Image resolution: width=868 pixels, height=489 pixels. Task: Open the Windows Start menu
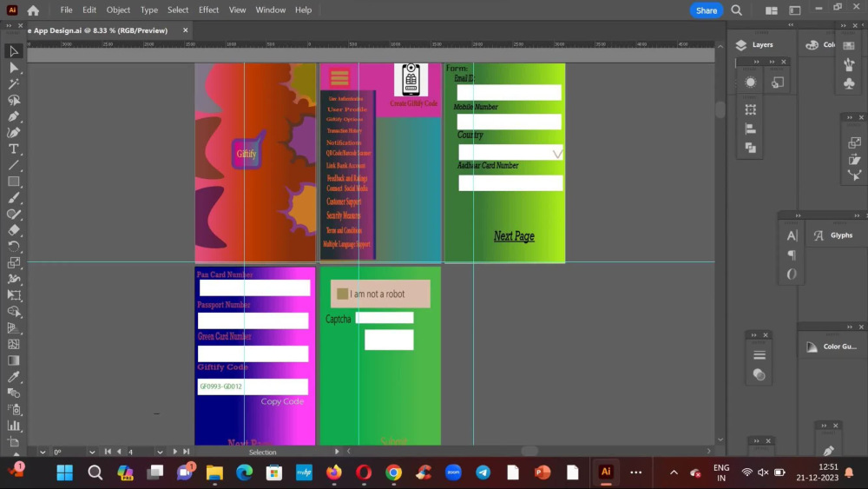(65, 472)
